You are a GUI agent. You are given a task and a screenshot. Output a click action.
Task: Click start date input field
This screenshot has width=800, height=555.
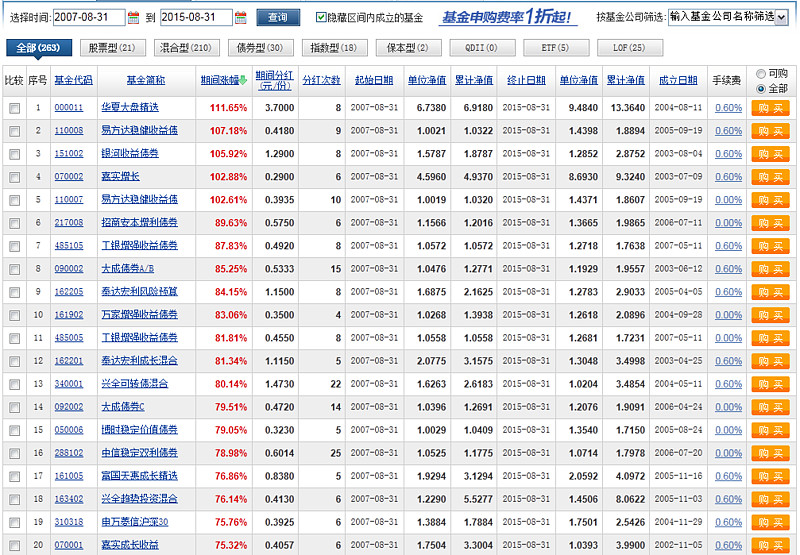(x=89, y=17)
